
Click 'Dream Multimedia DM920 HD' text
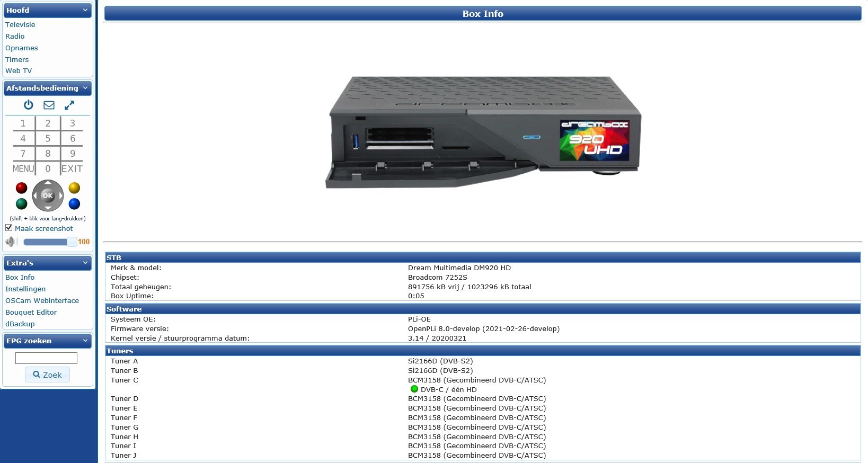point(459,268)
